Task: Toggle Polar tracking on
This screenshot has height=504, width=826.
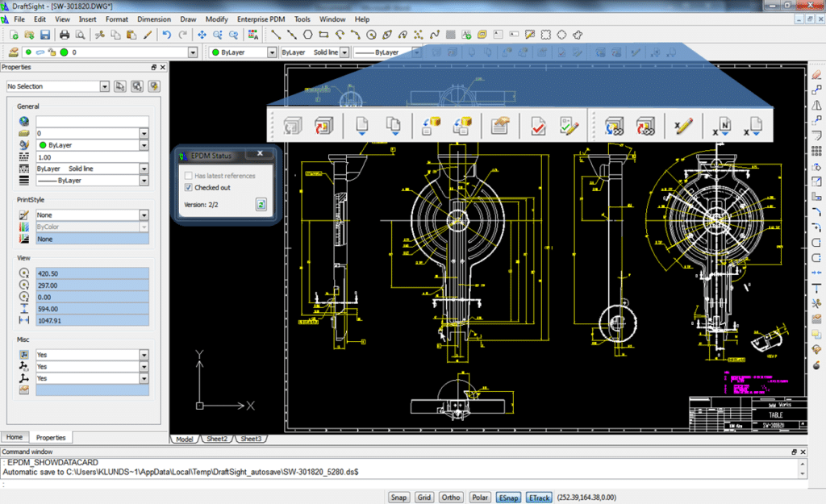Action: coord(479,497)
